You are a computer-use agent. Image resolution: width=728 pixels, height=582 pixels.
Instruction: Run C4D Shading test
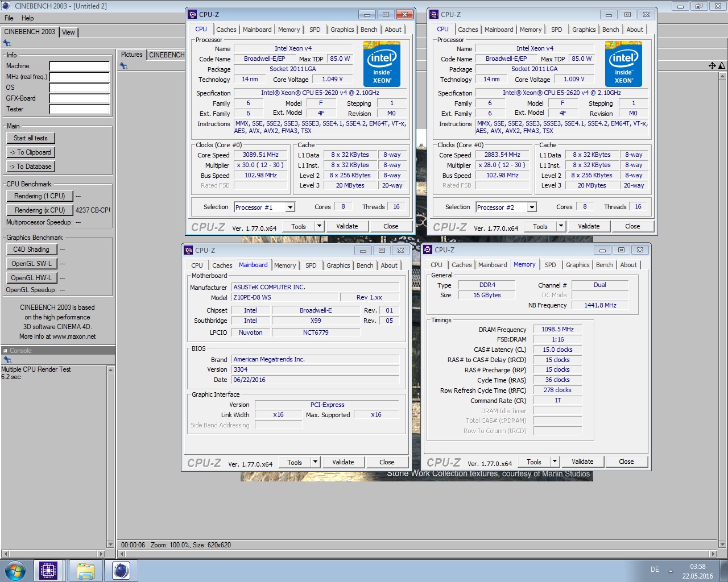(31, 250)
